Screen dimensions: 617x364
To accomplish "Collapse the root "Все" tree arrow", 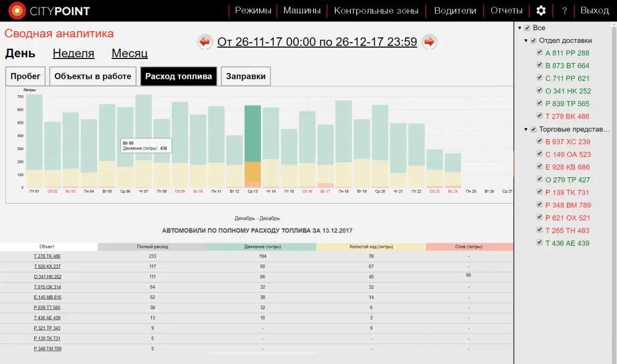I will tap(519, 28).
